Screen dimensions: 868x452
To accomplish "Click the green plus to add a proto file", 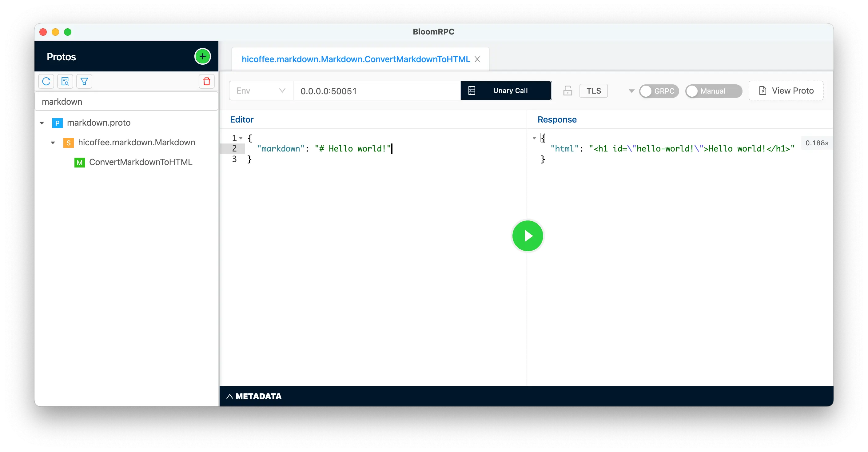I will pos(202,56).
